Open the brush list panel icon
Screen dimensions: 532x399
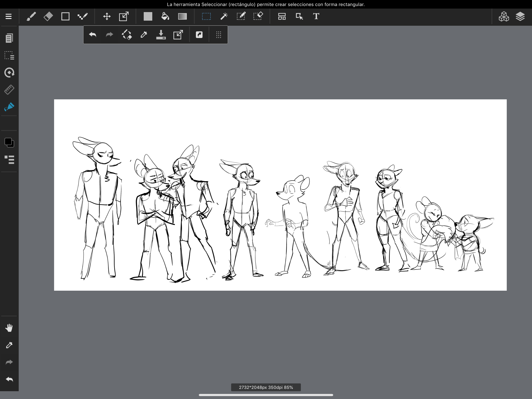[x=9, y=160]
